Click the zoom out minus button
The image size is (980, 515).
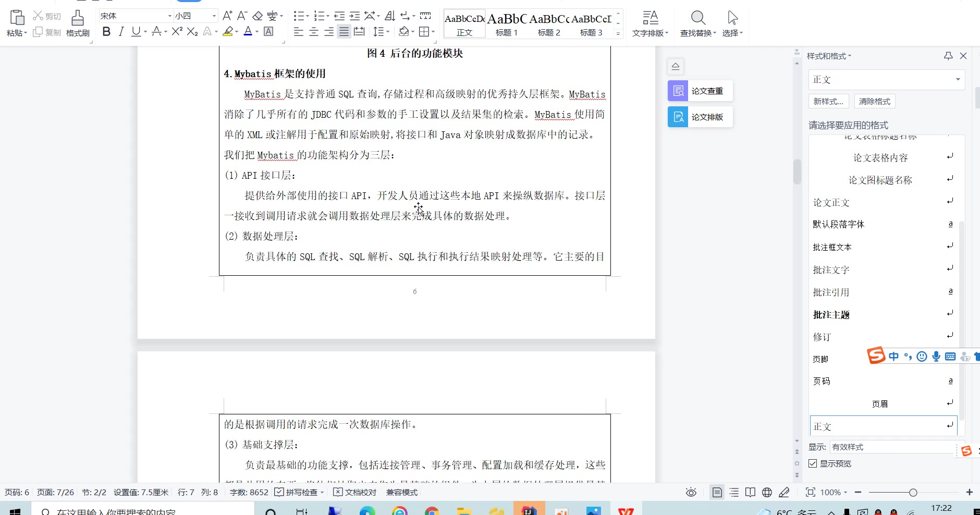858,492
